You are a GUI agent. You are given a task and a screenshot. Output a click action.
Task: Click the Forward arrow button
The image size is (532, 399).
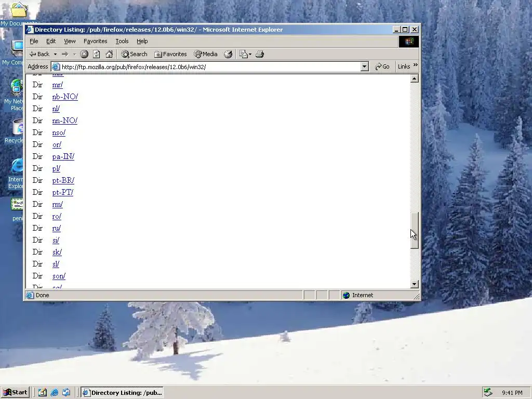pyautogui.click(x=65, y=54)
